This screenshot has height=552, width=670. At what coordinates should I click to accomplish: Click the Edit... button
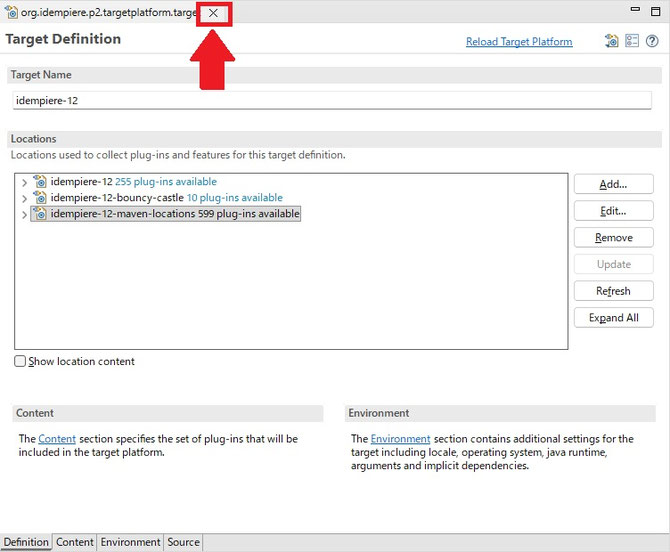[614, 211]
